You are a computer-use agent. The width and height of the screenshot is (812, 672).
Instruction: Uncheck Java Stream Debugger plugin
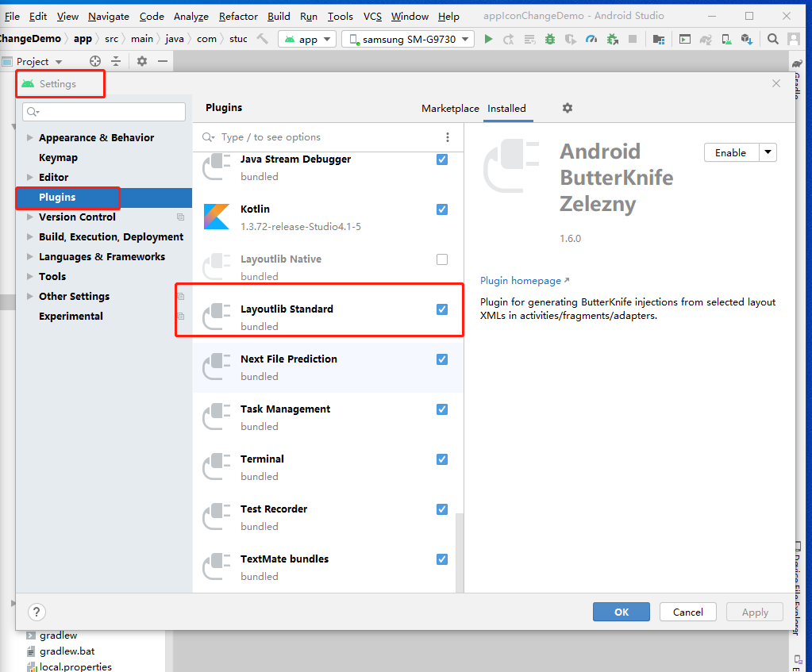click(442, 159)
